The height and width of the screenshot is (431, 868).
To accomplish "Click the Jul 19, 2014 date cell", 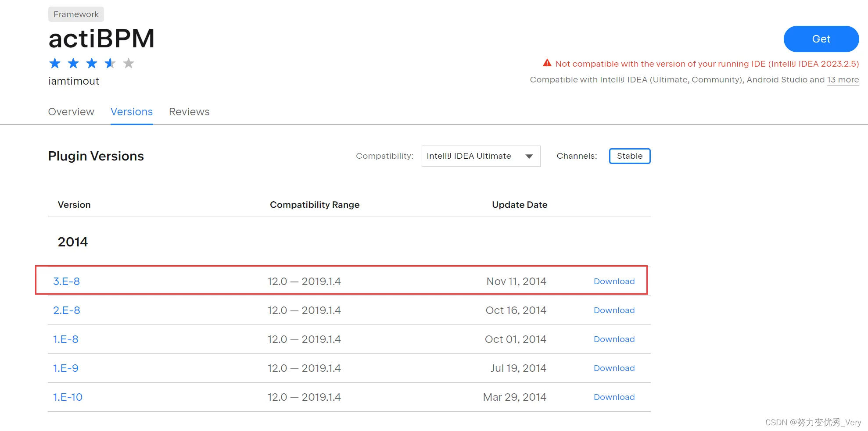I will tap(518, 368).
